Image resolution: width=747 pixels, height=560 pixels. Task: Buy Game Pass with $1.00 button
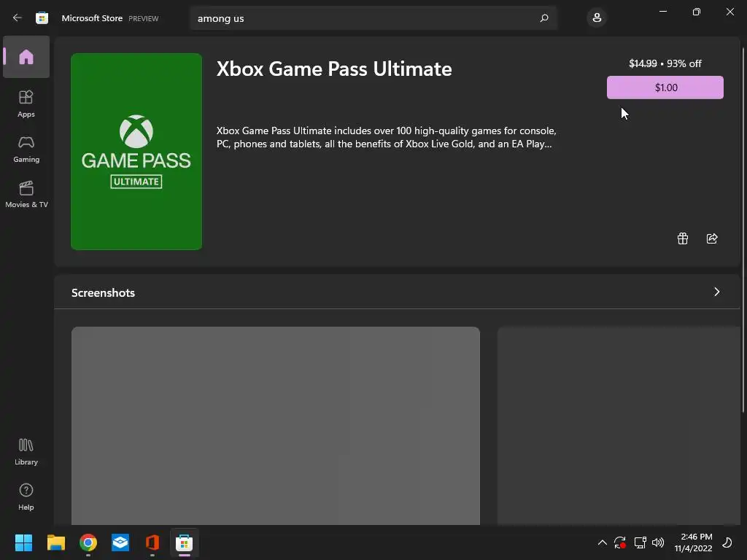click(x=665, y=87)
